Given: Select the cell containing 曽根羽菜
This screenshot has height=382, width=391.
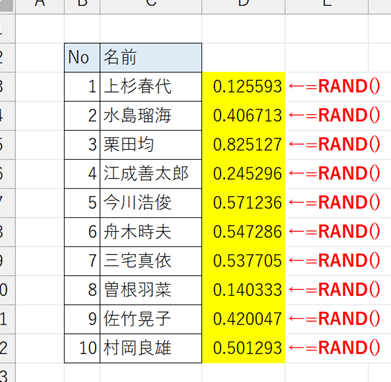Looking at the screenshot, I should pyautogui.click(x=151, y=290).
